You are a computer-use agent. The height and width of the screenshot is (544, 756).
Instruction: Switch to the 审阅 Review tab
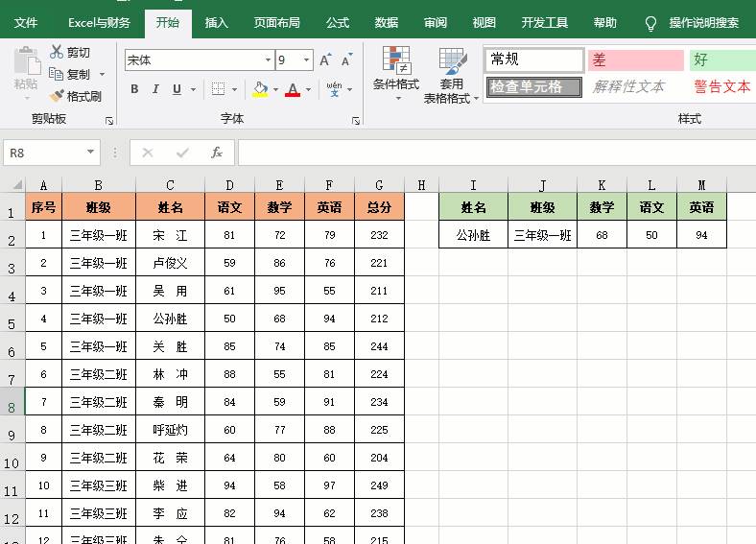point(435,23)
